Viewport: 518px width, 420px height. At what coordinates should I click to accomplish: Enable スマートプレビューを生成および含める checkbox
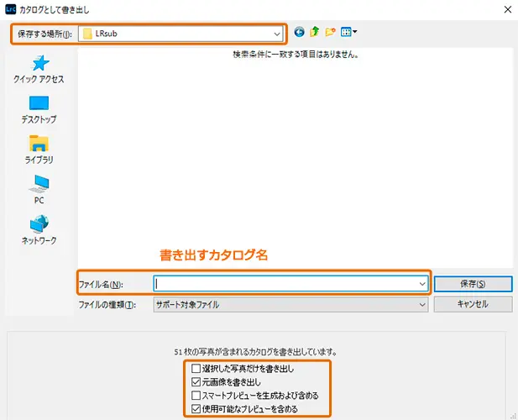click(x=196, y=396)
